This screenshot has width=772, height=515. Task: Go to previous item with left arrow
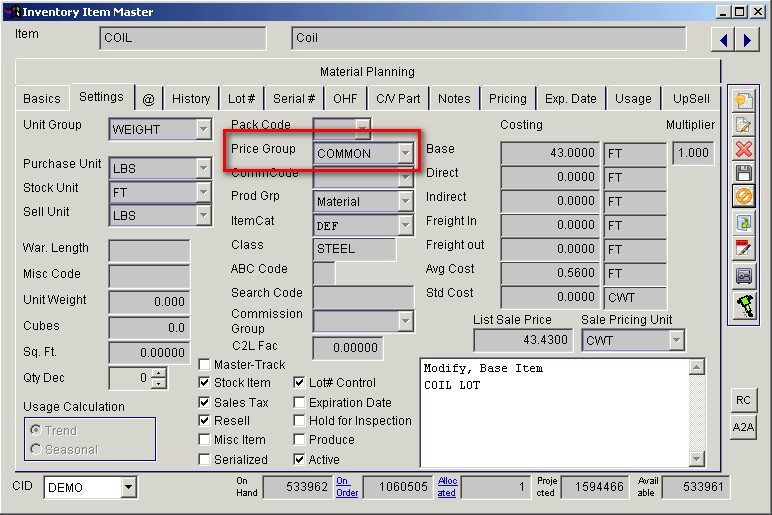pyautogui.click(x=722, y=39)
